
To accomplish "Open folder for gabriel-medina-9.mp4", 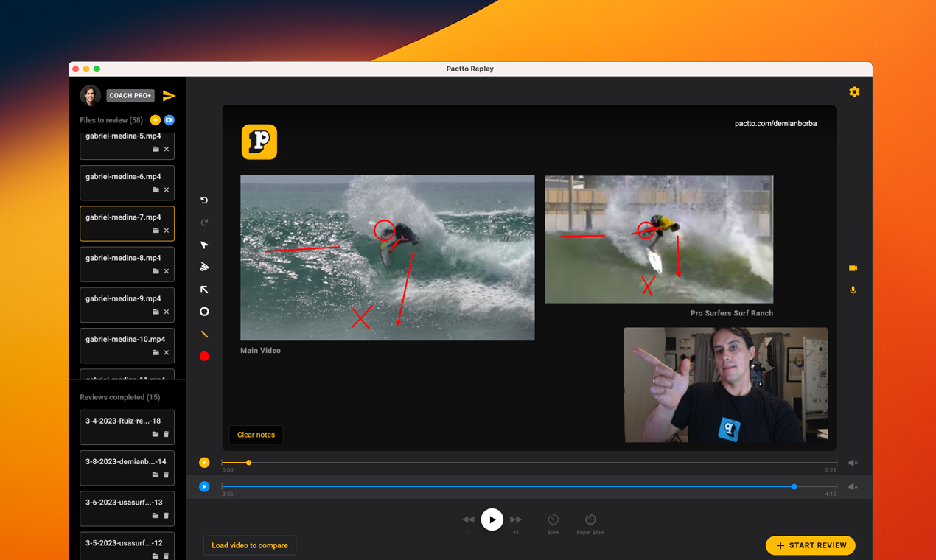I will (156, 312).
